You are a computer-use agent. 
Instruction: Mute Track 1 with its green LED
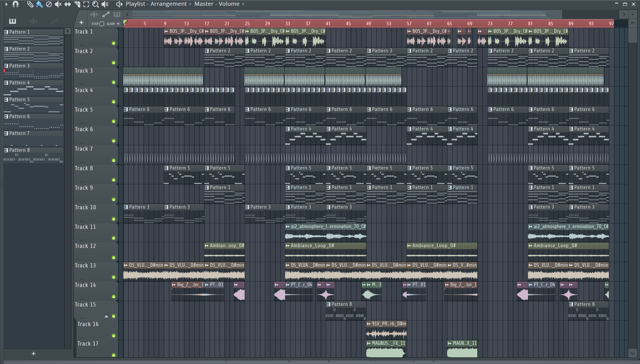coord(114,43)
